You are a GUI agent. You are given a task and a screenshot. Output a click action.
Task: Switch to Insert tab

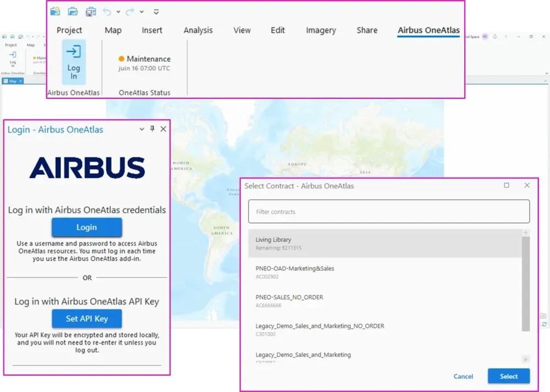[x=152, y=30]
